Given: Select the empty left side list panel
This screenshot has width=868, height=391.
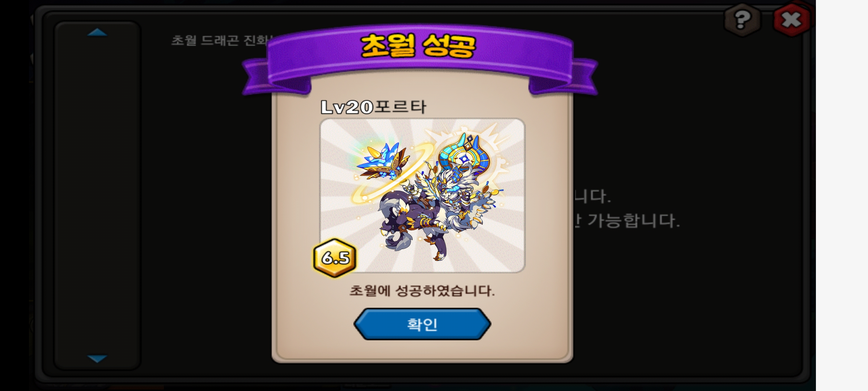Looking at the screenshot, I should click(97, 195).
